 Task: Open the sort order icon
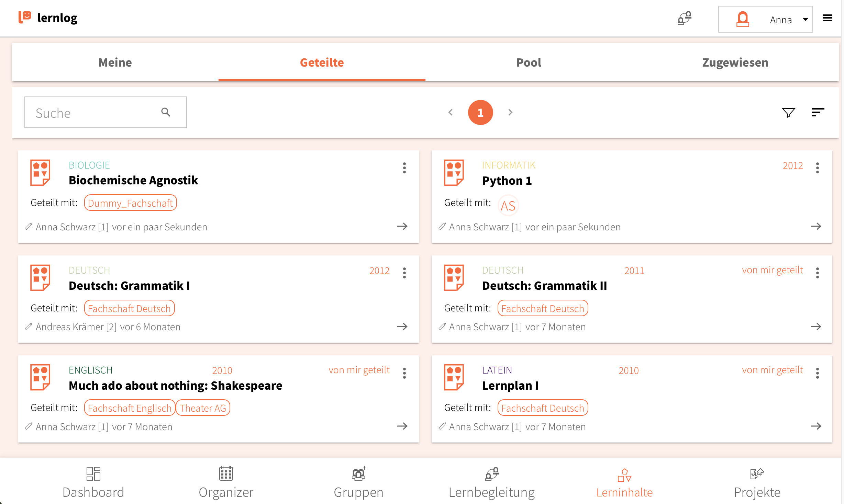[818, 112]
